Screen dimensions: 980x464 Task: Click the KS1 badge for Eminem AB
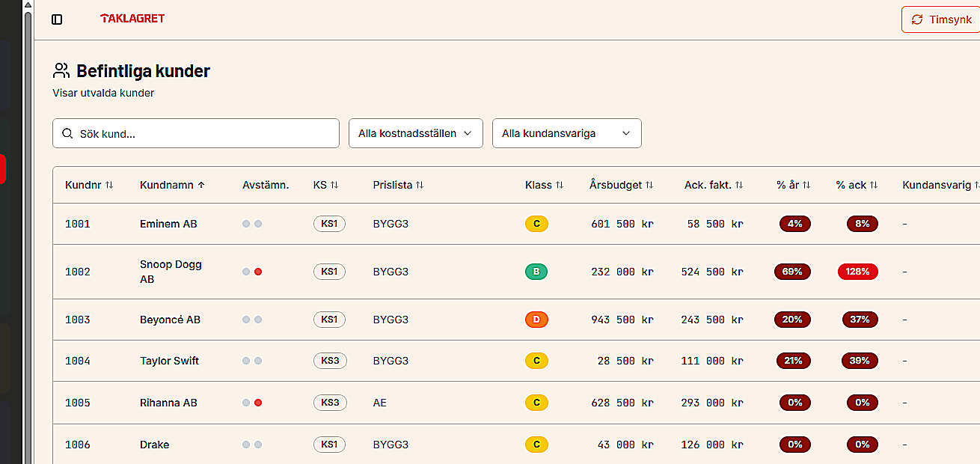coord(329,224)
